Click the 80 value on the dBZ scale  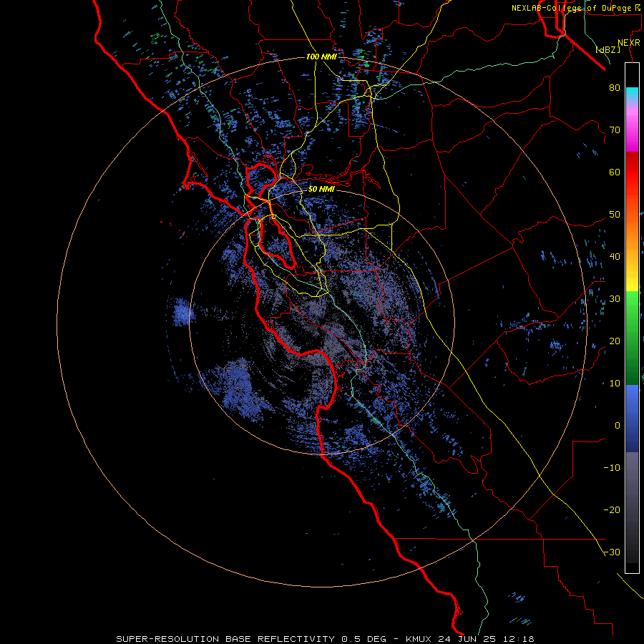point(615,88)
